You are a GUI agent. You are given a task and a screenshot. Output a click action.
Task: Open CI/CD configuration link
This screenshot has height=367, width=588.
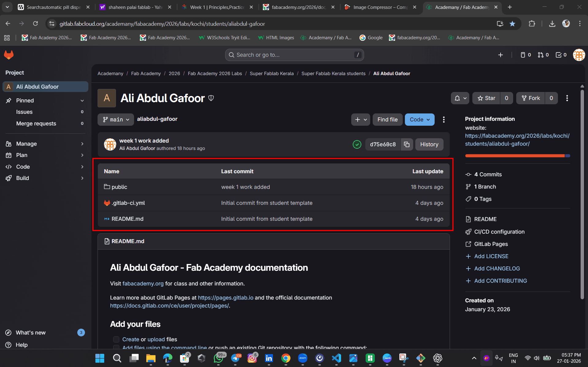[499, 232]
